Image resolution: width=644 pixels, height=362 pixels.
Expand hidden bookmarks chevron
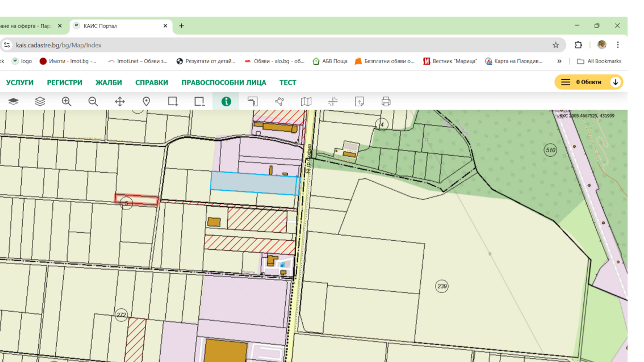559,61
